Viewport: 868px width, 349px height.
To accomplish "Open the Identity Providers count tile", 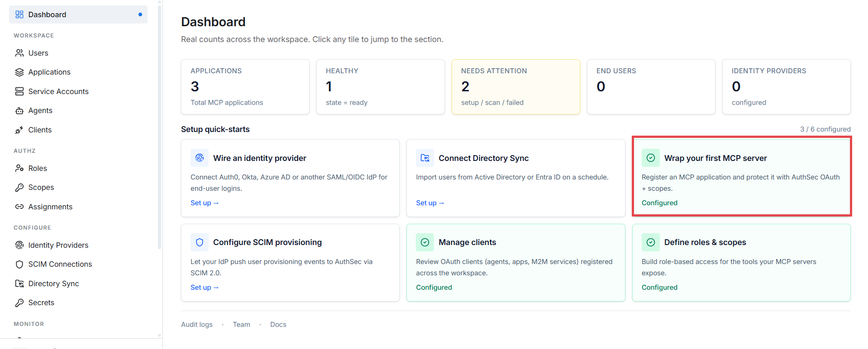I will [x=787, y=87].
